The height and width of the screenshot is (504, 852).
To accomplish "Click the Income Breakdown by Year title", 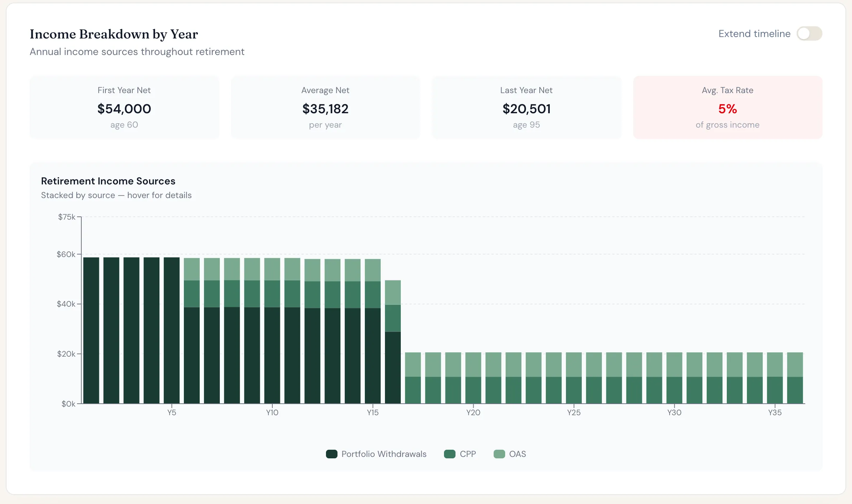I will pos(114,35).
